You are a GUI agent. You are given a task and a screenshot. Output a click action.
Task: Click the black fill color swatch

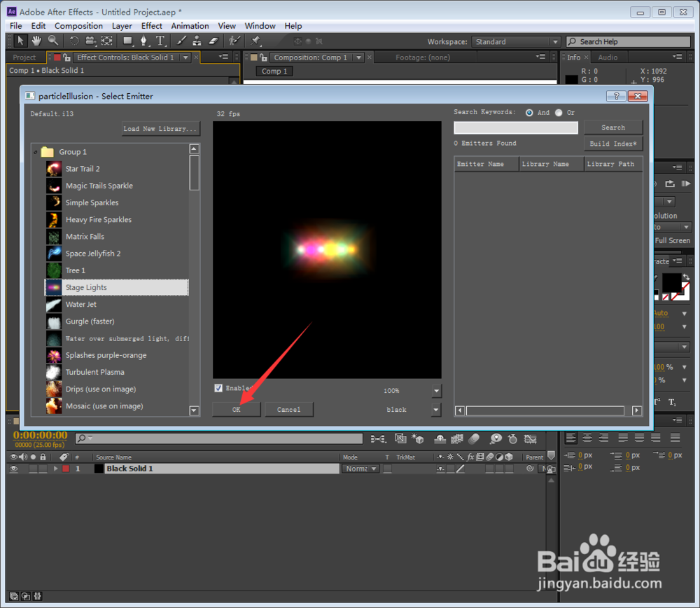point(671,283)
